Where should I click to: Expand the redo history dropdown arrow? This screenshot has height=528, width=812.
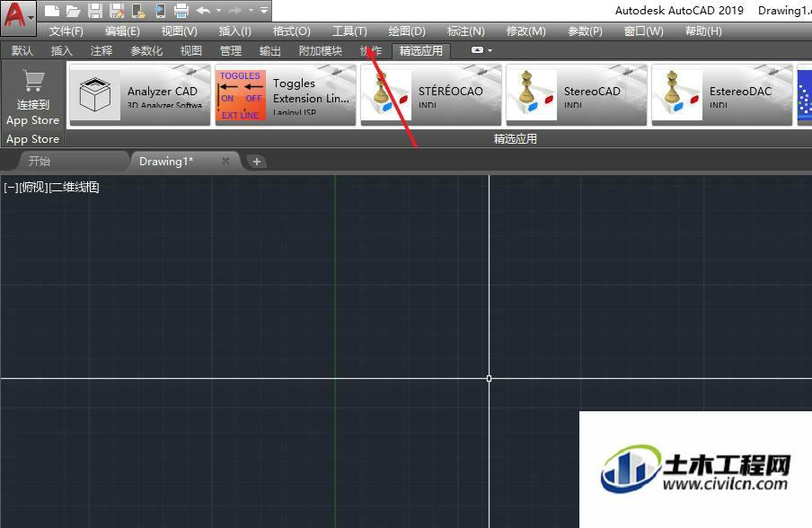[x=251, y=11]
